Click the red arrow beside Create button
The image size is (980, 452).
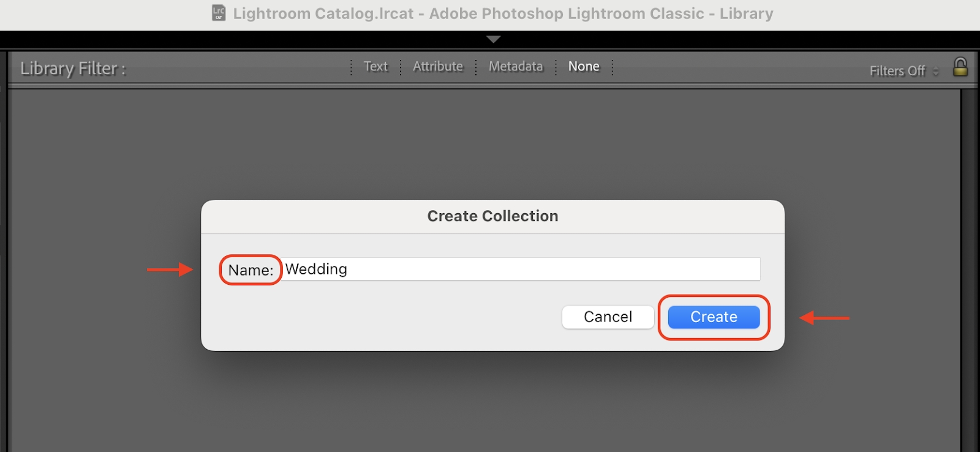click(x=824, y=318)
